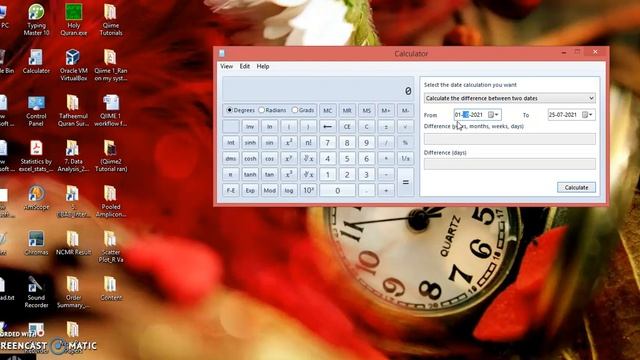640x360 pixels.
Task: Click the n! factorial button
Action: coord(308,142)
